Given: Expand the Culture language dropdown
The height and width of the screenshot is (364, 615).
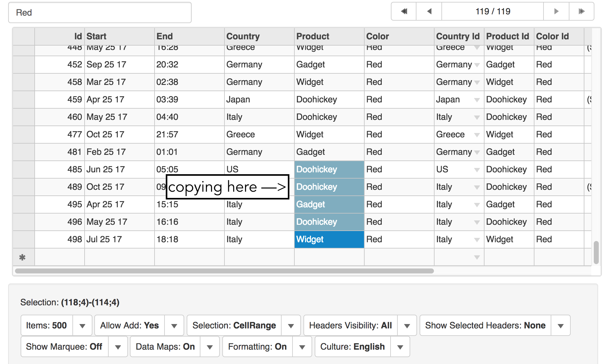Looking at the screenshot, I should (400, 347).
